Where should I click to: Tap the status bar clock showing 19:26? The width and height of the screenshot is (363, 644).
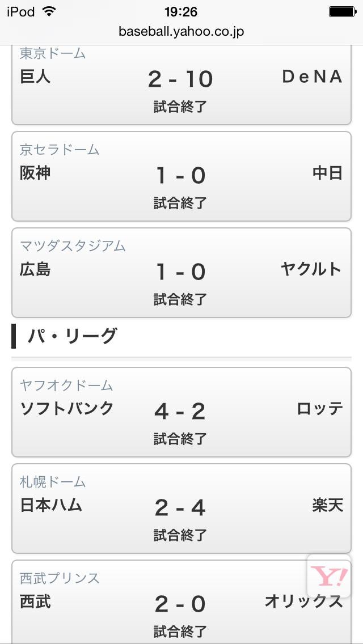[x=181, y=11]
